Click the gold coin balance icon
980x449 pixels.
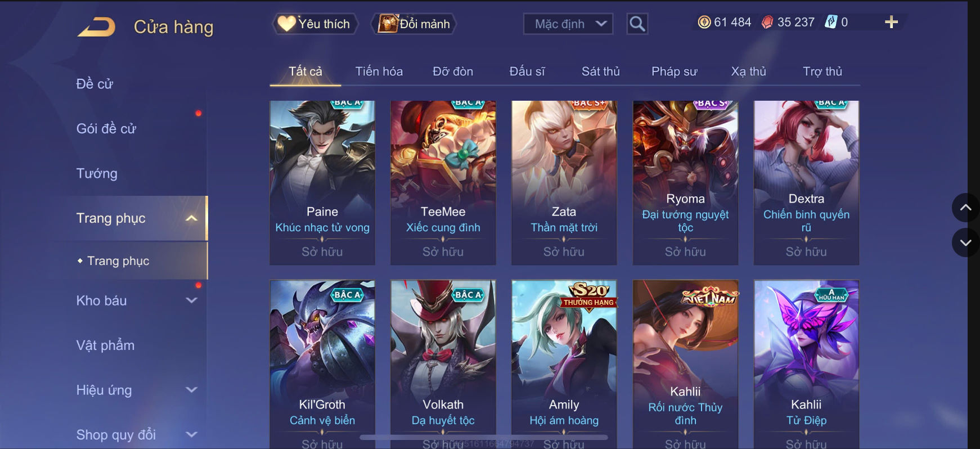704,22
